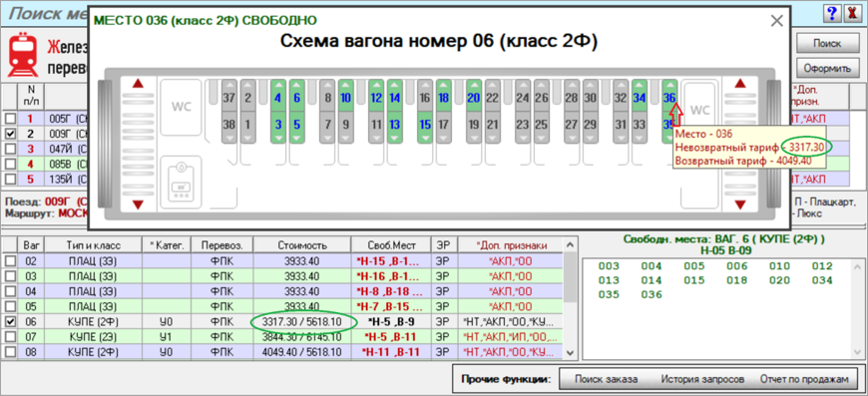The height and width of the screenshot is (396, 868).
Task: Choose free seat 15 on the diagram
Action: (x=425, y=127)
